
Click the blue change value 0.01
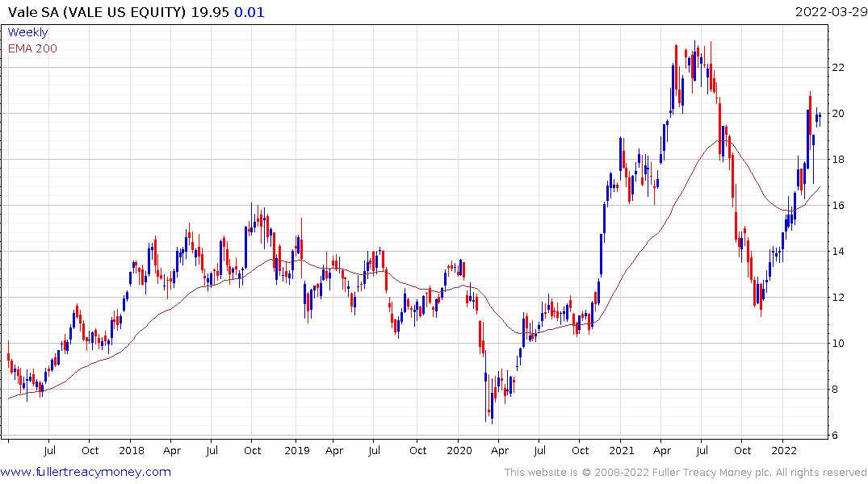pos(249,12)
